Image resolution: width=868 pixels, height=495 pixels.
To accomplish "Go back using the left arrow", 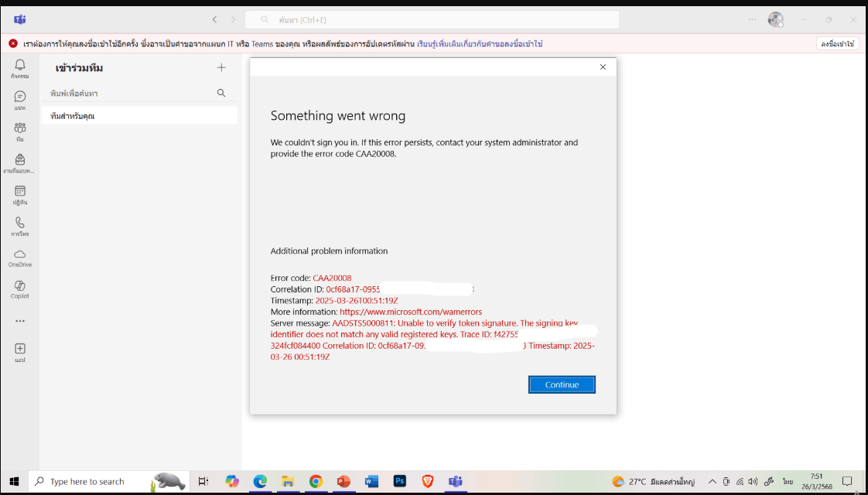I will [x=215, y=19].
